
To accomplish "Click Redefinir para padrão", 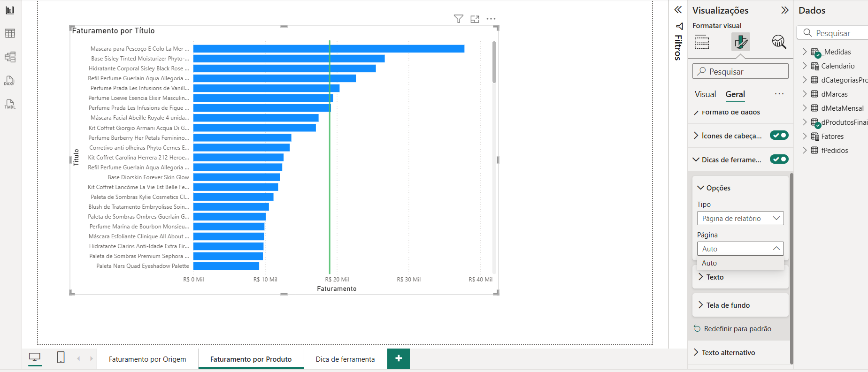I will coord(737,328).
